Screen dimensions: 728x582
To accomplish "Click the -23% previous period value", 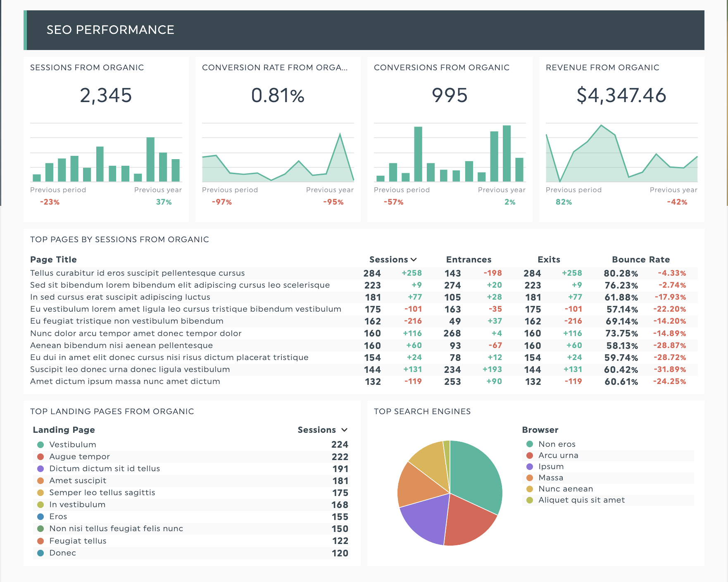I will (50, 202).
